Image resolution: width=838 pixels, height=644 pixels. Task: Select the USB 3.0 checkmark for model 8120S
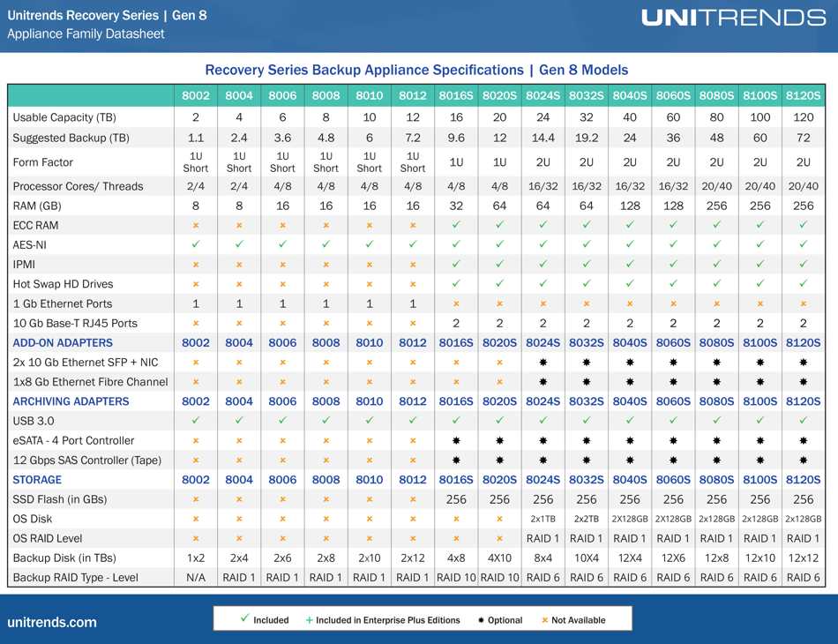pyautogui.click(x=803, y=421)
